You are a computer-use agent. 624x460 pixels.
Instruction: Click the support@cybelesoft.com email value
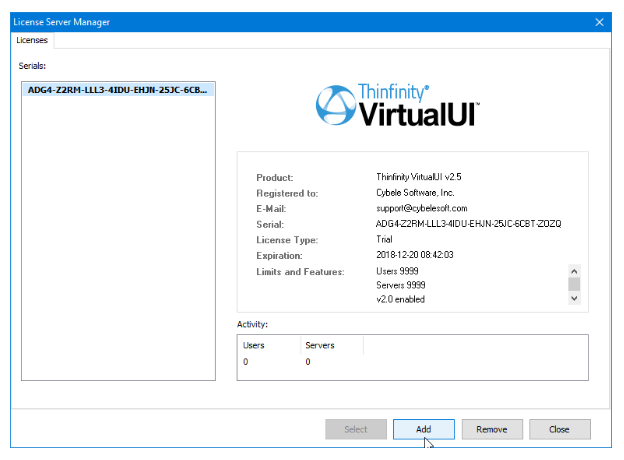[422, 208]
